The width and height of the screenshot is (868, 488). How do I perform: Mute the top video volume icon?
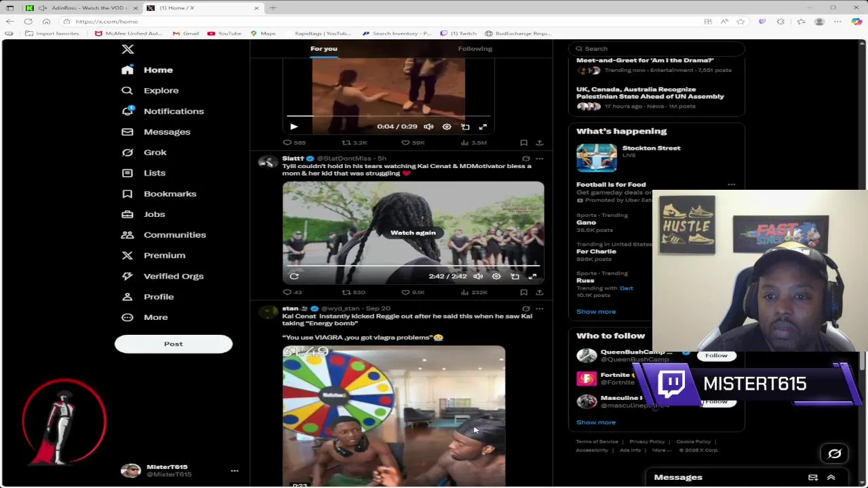pyautogui.click(x=429, y=127)
